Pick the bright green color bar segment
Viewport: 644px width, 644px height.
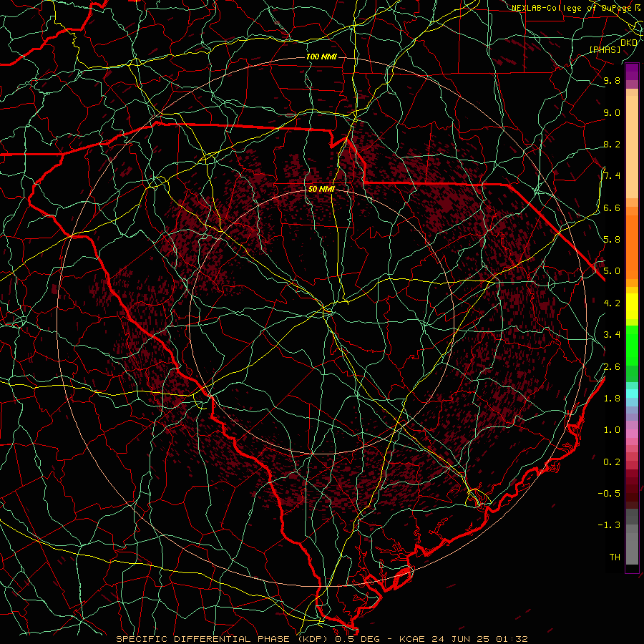click(x=632, y=345)
